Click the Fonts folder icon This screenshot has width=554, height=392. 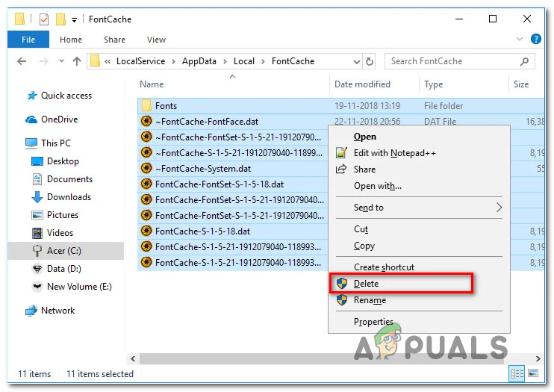(x=146, y=105)
